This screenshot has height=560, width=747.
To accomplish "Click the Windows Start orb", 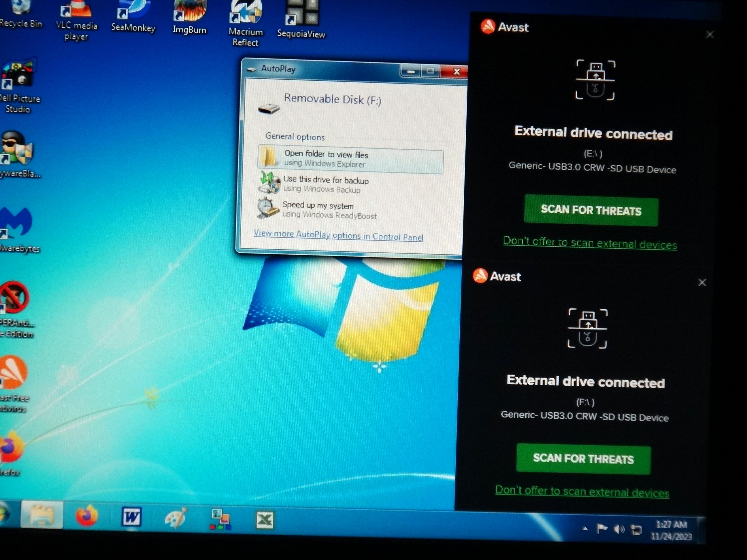I will [x=4, y=514].
